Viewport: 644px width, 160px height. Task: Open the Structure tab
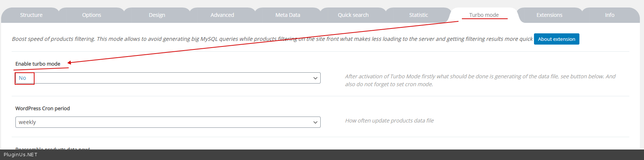tap(31, 15)
